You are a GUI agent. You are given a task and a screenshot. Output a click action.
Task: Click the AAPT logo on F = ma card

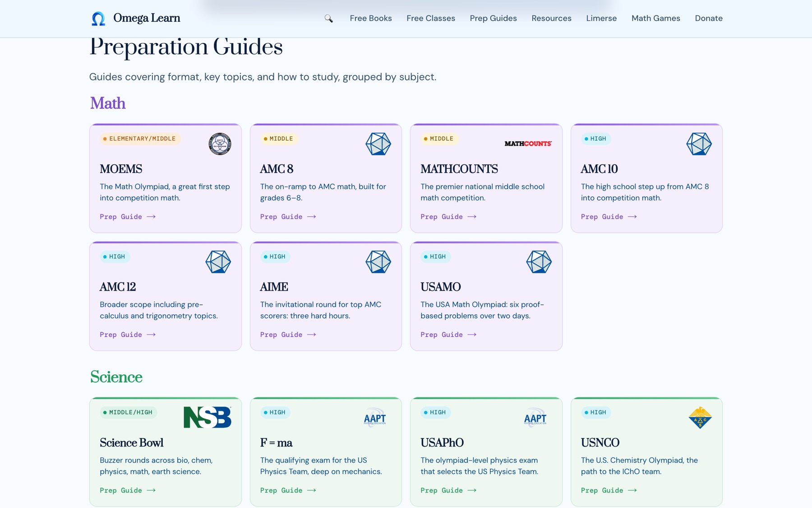pyautogui.click(x=375, y=418)
